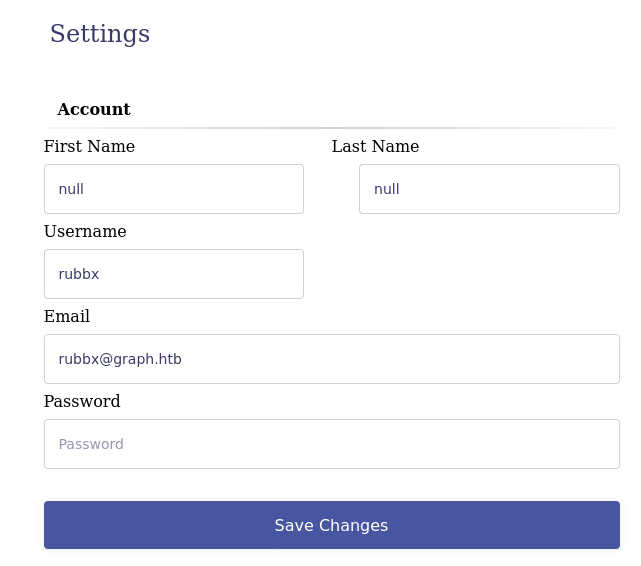Click the Settings page heading
This screenshot has width=641, height=566.
[x=100, y=34]
